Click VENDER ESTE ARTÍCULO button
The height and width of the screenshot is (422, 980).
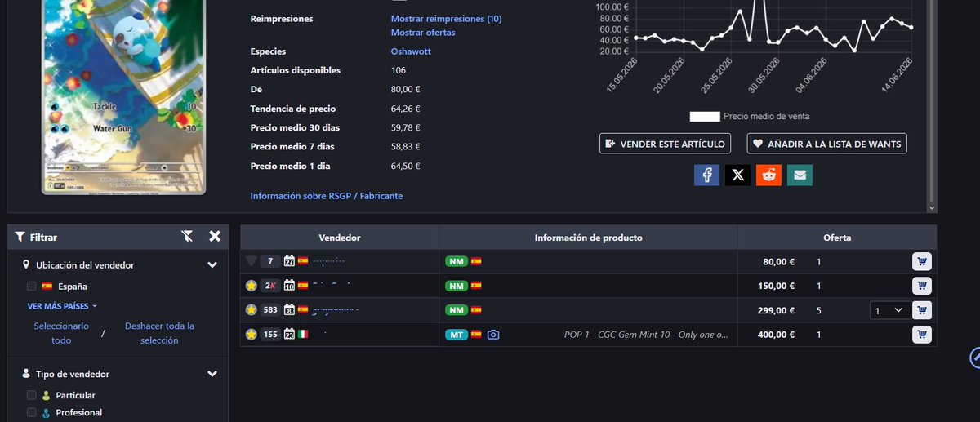(665, 144)
